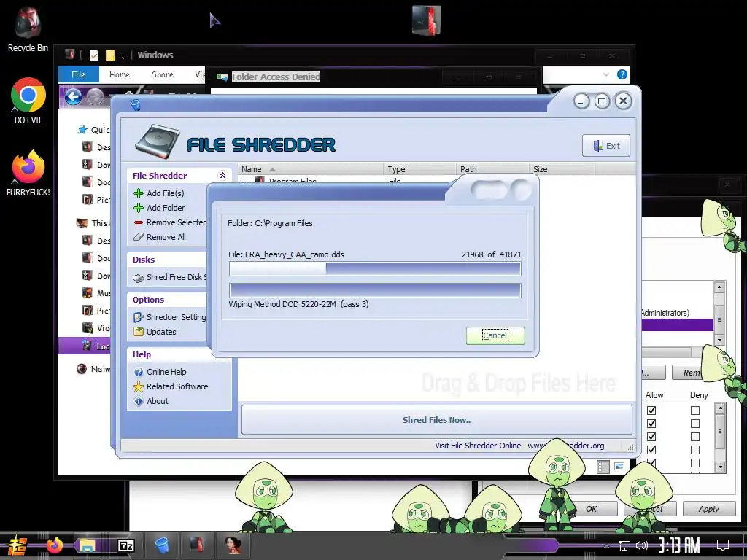
Task: Click the portrait taskbar icon
Action: pos(233,545)
